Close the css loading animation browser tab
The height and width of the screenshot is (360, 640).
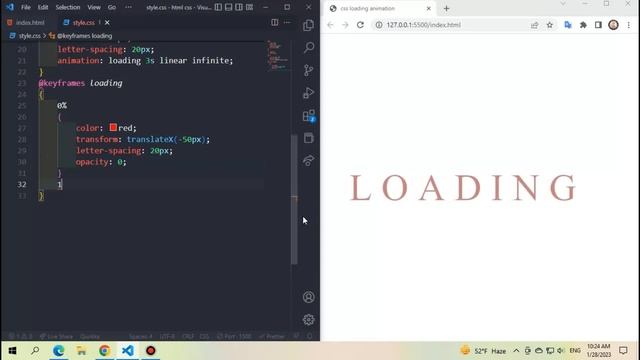pos(429,8)
